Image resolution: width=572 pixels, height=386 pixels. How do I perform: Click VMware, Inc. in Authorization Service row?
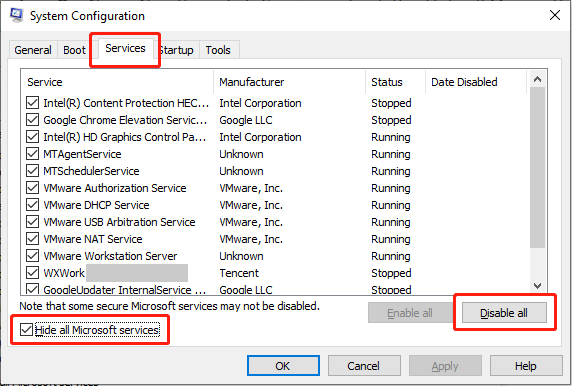tap(251, 188)
